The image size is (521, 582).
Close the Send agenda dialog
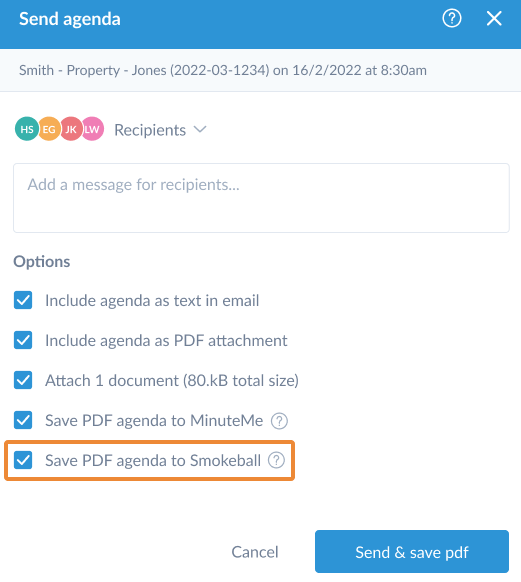tap(494, 18)
